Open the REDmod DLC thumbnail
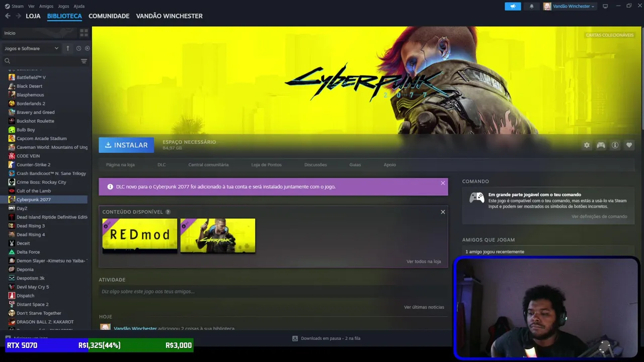The width and height of the screenshot is (644, 362). [x=140, y=235]
